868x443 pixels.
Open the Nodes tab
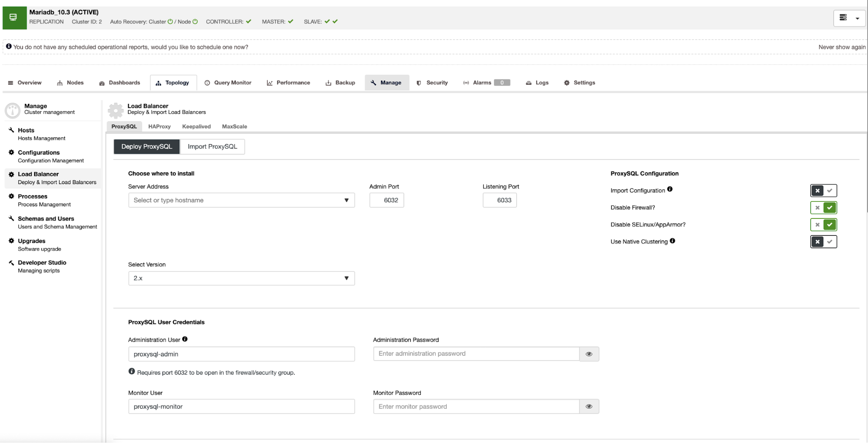click(70, 83)
